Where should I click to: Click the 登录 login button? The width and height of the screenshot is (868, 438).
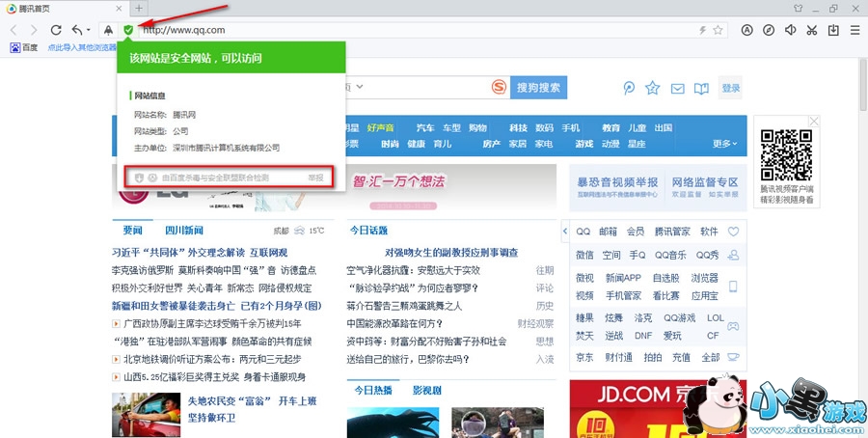730,89
